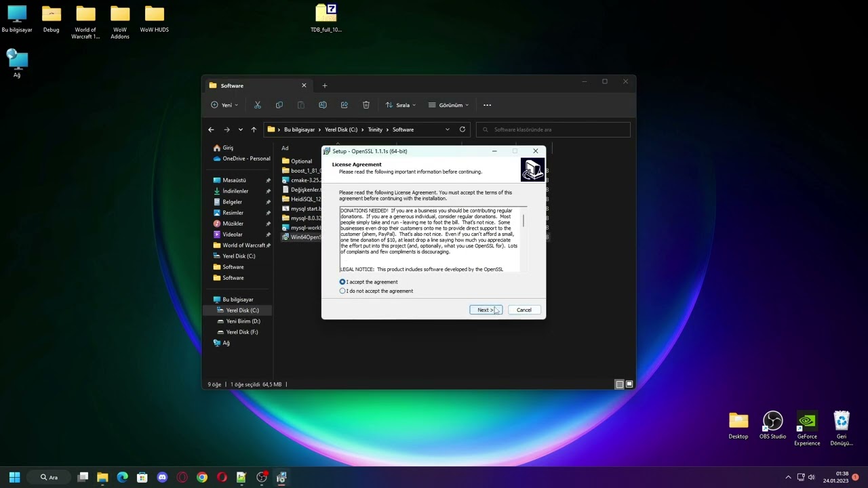
Task: Open the Görünüm (View) dropdown
Action: point(449,105)
